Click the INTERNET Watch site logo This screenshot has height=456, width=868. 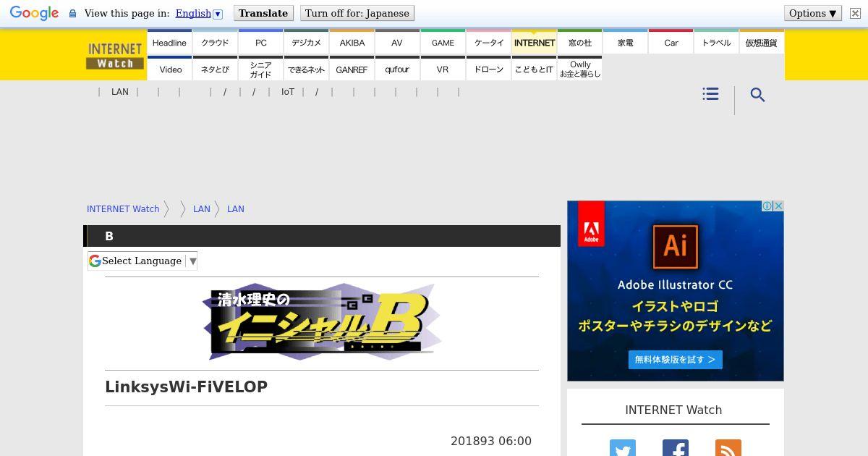115,55
